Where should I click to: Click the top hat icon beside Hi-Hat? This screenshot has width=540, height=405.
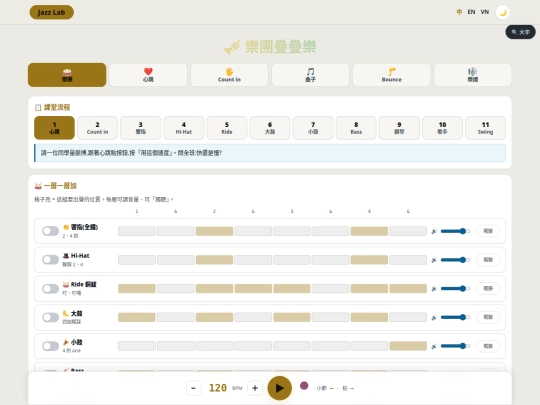[x=66, y=256]
